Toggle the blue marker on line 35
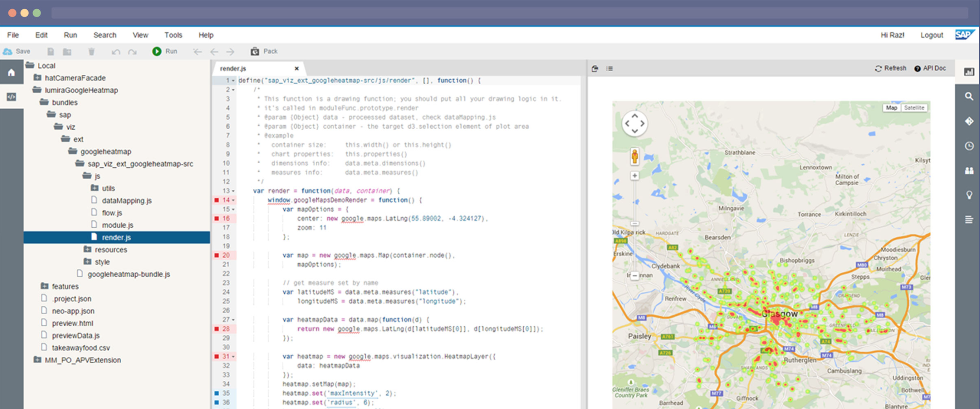 click(217, 393)
